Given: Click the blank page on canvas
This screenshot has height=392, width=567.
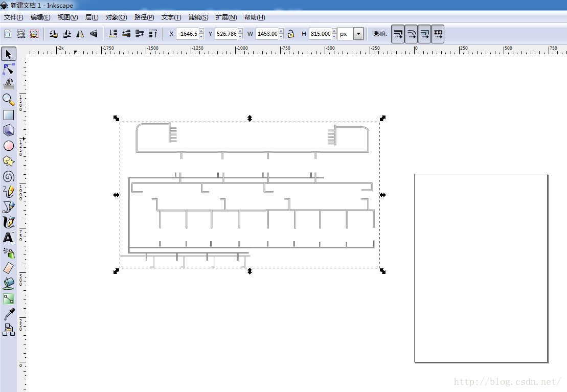Looking at the screenshot, I should [x=481, y=268].
